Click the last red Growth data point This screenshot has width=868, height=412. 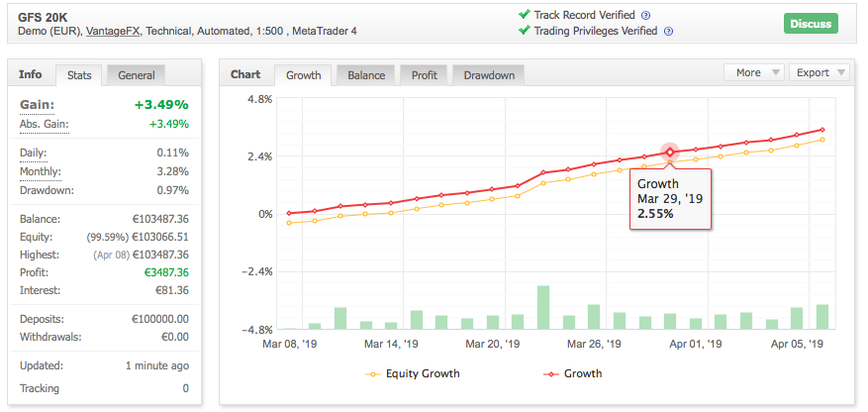(x=822, y=130)
